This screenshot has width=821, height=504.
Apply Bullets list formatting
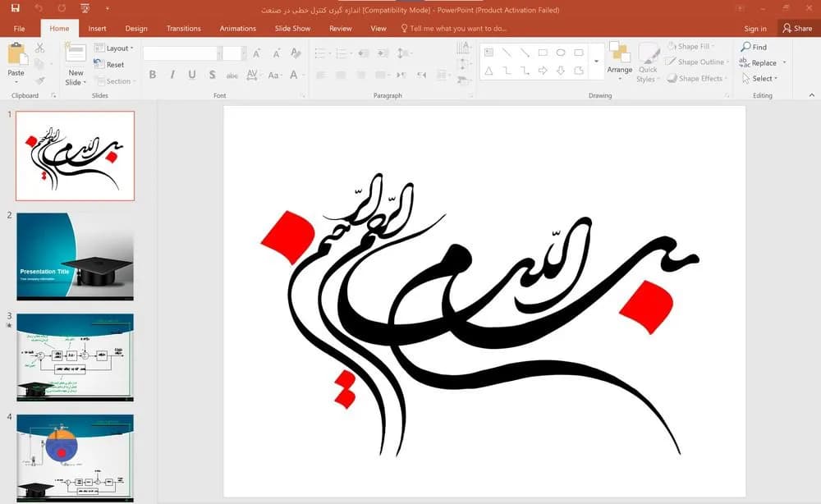(x=322, y=53)
